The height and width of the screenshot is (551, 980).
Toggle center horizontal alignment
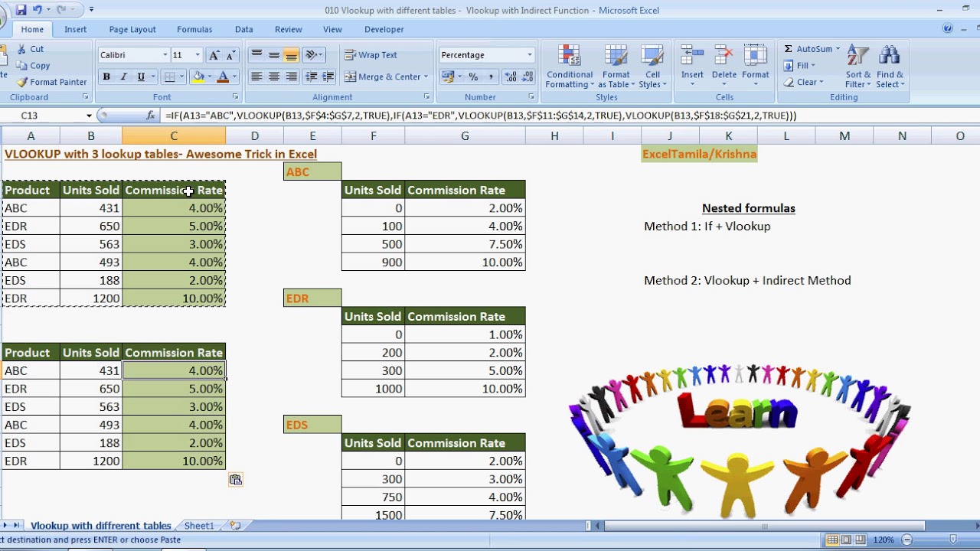click(273, 77)
